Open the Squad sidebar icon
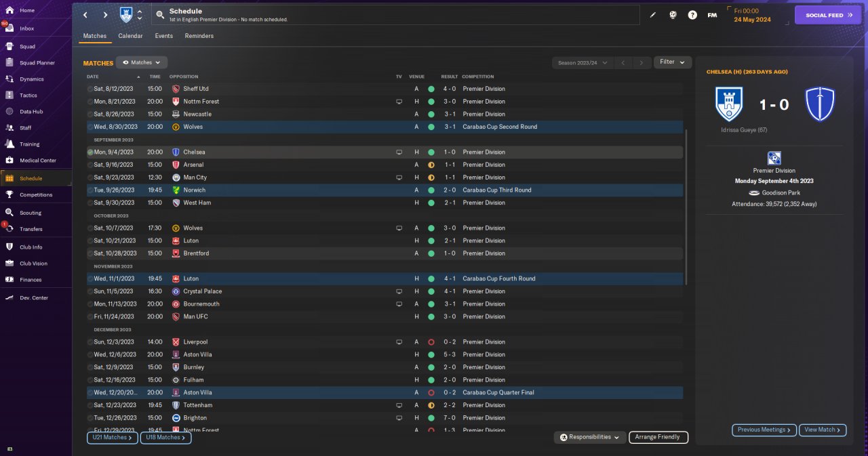The height and width of the screenshot is (456, 868). coord(9,47)
